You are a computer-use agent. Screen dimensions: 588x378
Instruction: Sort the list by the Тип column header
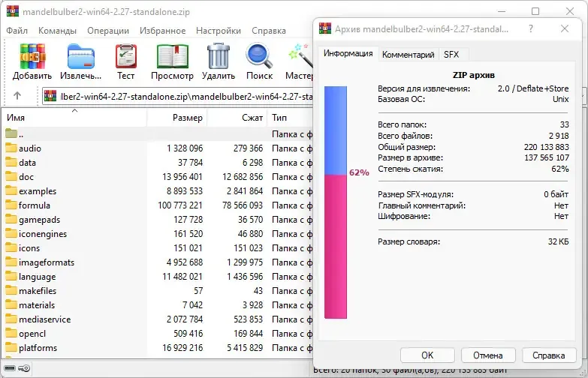coord(290,118)
